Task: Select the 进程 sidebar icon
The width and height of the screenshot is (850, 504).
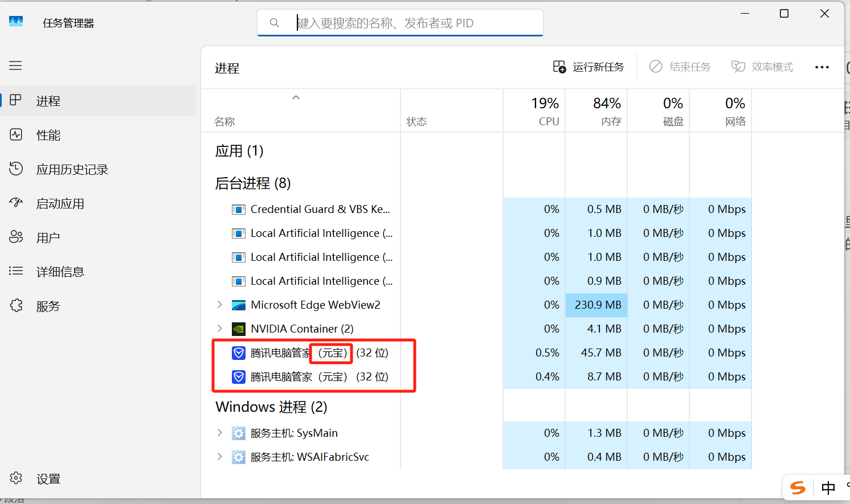Action: tap(16, 100)
